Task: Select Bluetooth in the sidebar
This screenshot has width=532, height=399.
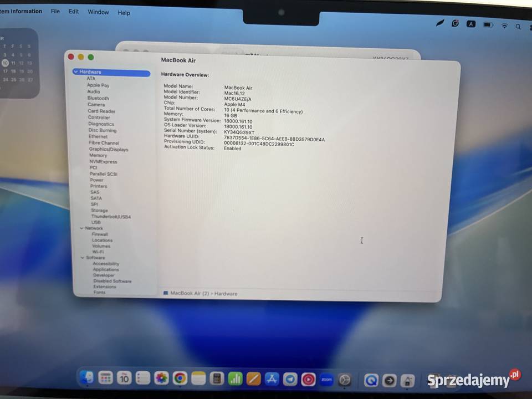Action: pyautogui.click(x=99, y=98)
